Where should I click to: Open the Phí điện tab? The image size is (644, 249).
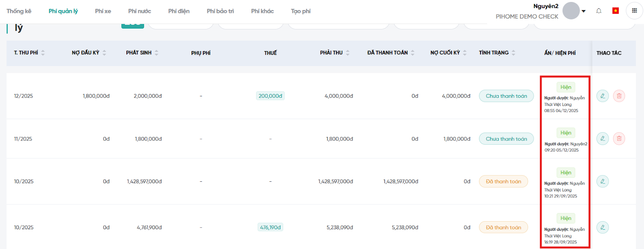[x=179, y=11]
